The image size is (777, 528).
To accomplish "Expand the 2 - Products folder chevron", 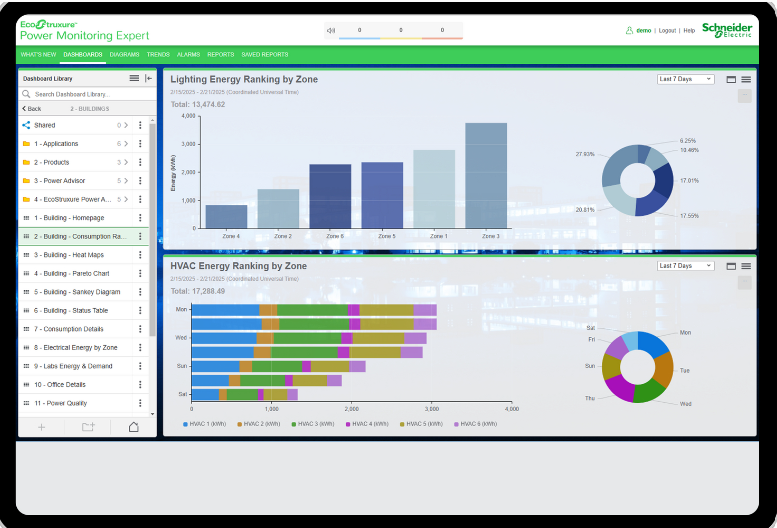I will [126, 162].
